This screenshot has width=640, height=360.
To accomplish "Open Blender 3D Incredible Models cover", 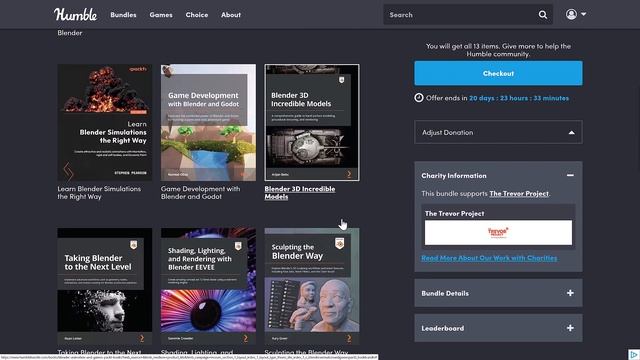I will tap(312, 122).
